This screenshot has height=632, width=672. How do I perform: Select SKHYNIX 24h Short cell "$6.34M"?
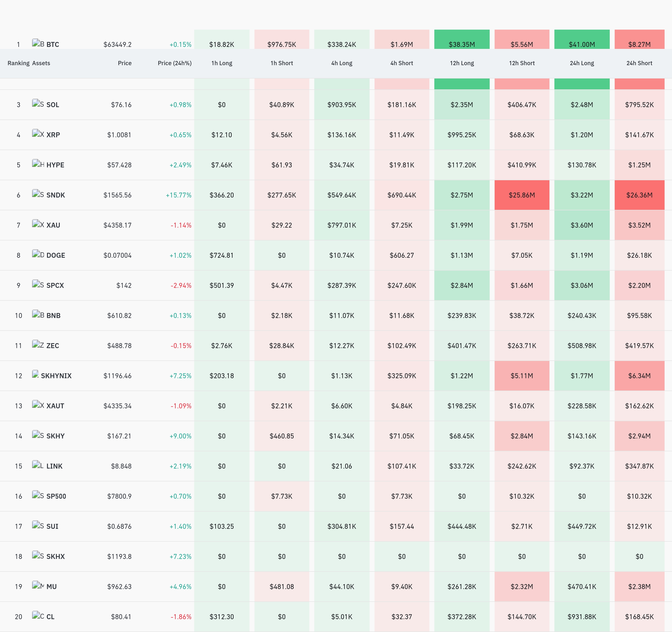coord(640,375)
